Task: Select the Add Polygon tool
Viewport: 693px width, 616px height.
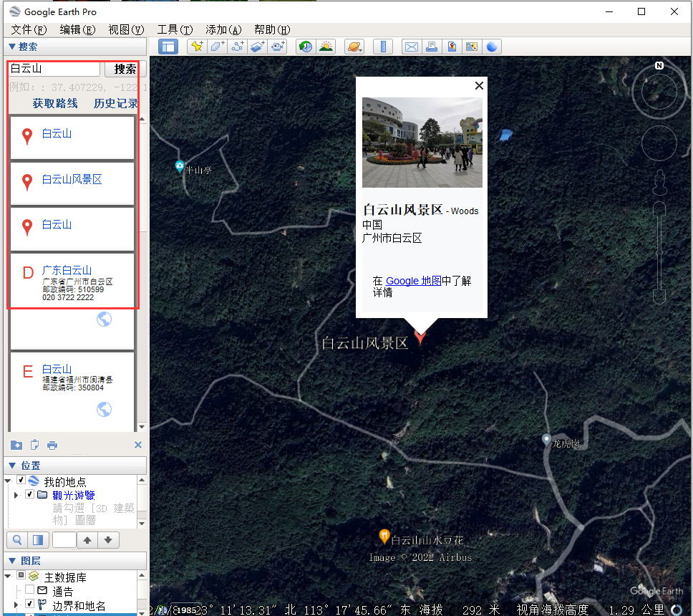Action: 218,47
